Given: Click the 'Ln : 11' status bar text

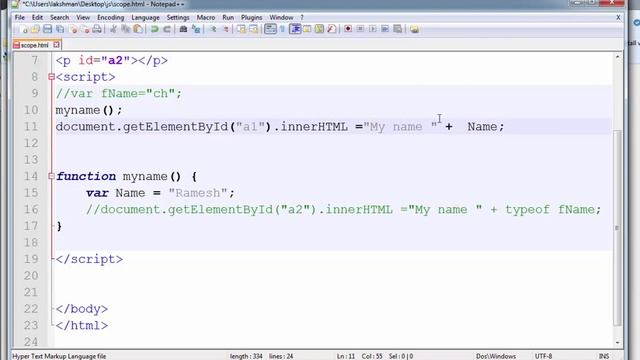Looking at the screenshot, I should point(346,356).
